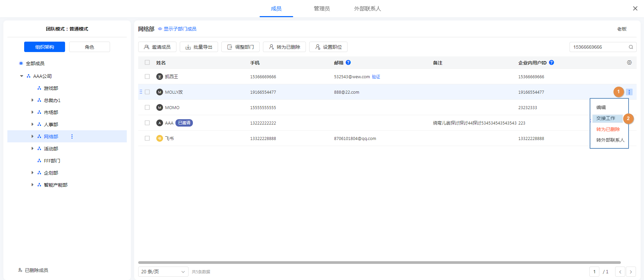The image size is (644, 280).
Task: Click the three-dot menu on MOLLY row
Action: pos(629,92)
